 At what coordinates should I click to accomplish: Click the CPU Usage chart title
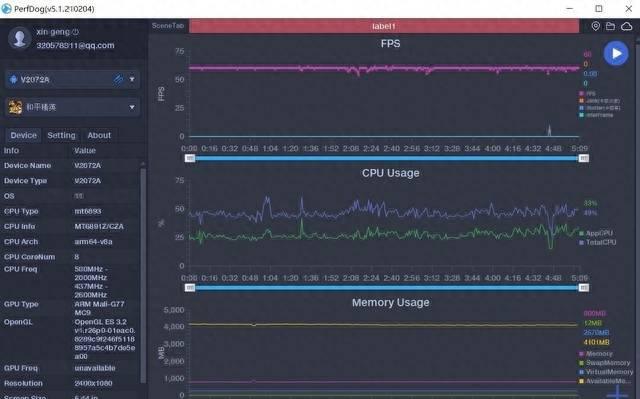391,173
